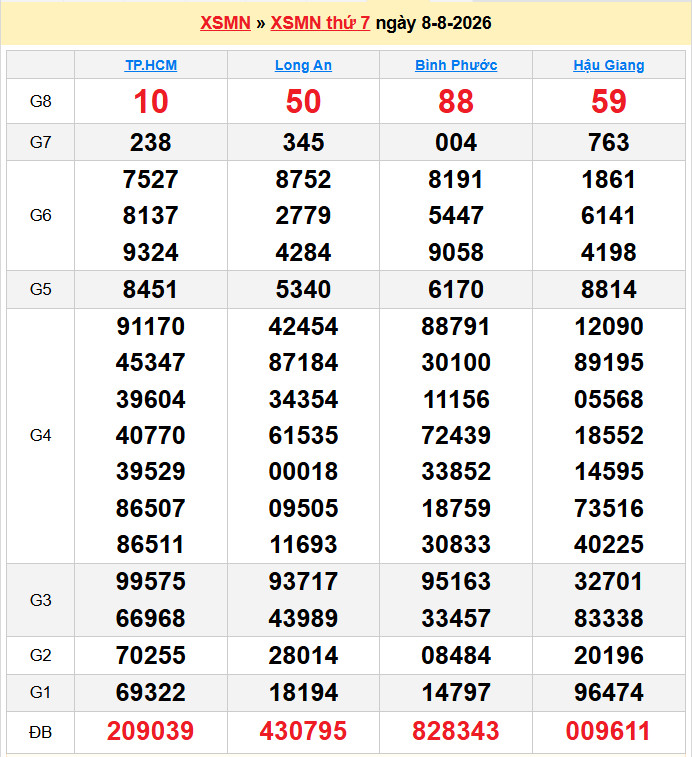Viewport: 692px width, 757px height.
Task: Open the XSMN link in the header
Action: tap(226, 23)
